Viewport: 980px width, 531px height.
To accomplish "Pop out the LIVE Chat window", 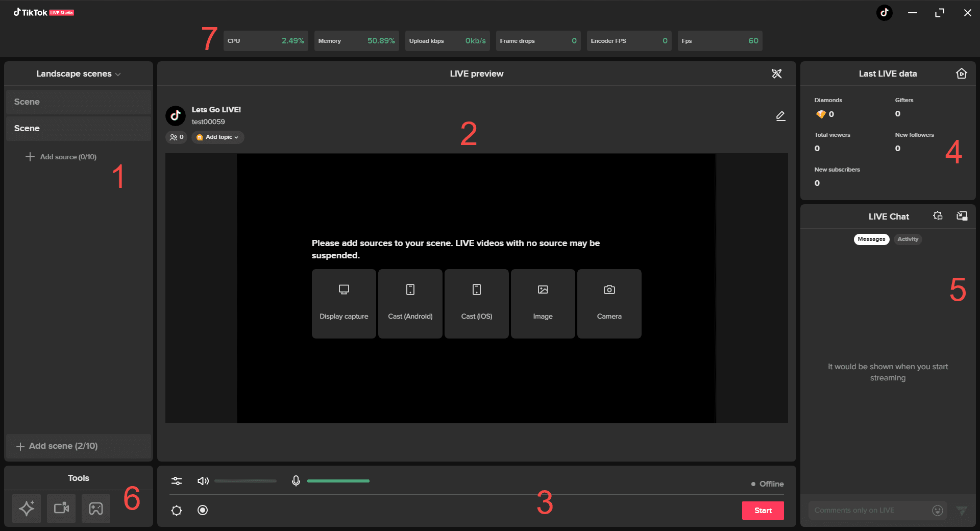I will (x=962, y=216).
